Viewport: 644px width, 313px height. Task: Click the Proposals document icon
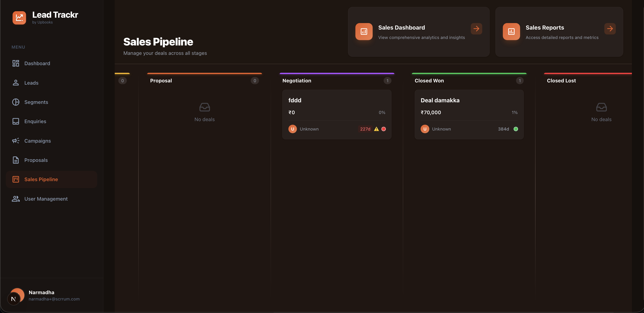coord(16,160)
